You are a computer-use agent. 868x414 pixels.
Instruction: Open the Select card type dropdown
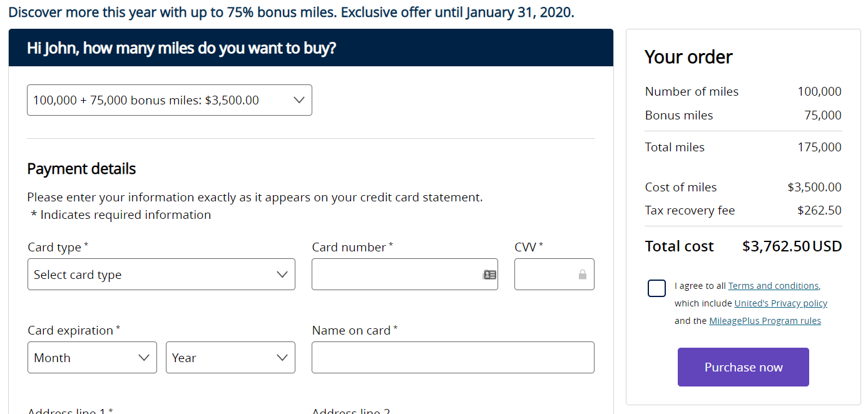(161, 275)
